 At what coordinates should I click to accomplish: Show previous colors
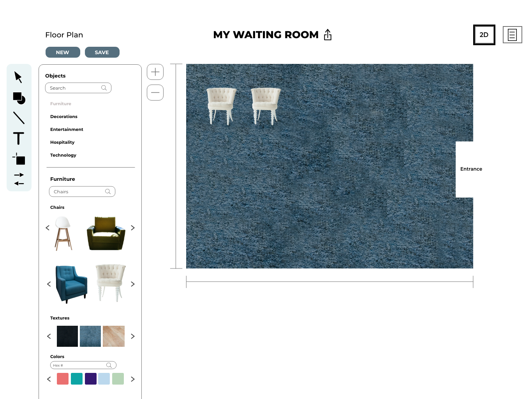pos(49,379)
